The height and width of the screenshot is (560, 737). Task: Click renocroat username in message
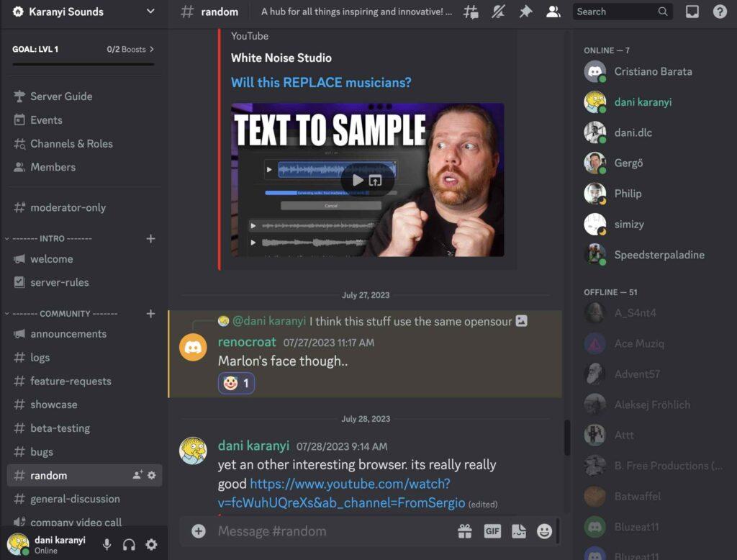coord(247,342)
